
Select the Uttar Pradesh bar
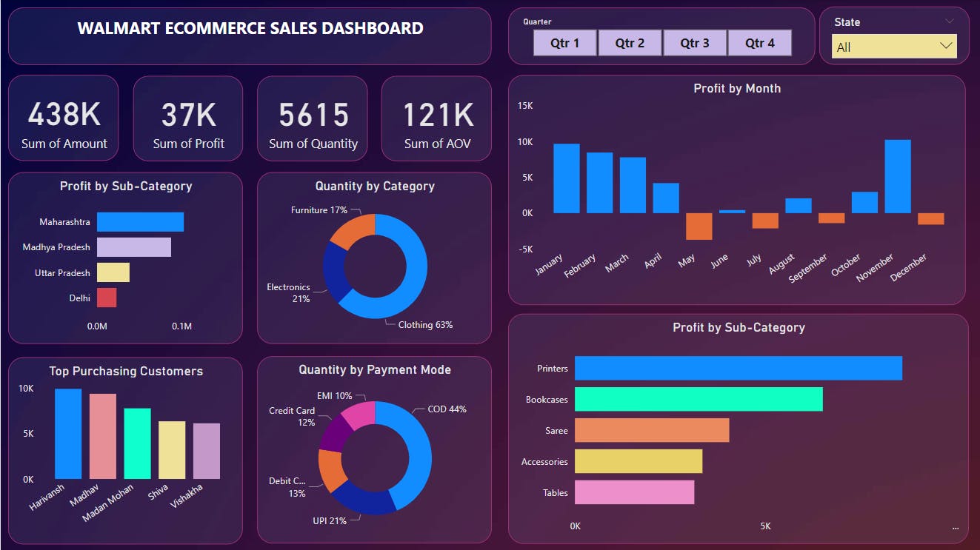[x=113, y=272]
